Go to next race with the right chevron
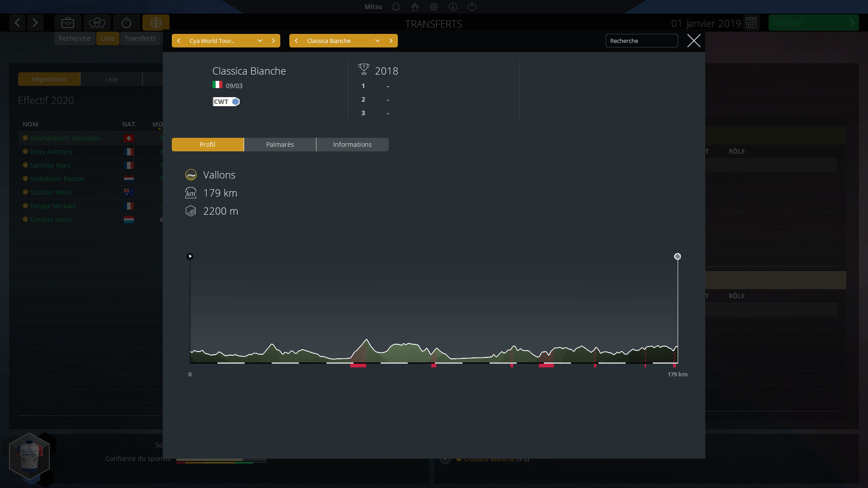The width and height of the screenshot is (868, 488). 392,41
